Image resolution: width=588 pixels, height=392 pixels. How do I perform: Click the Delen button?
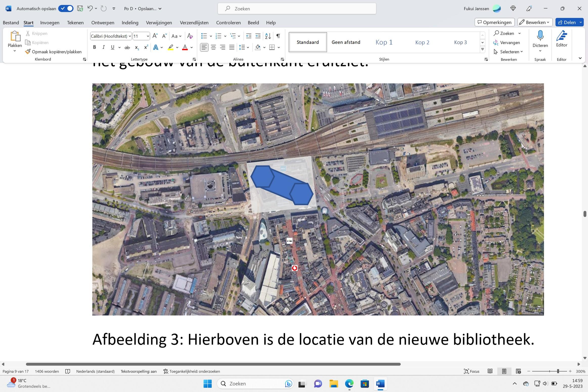[x=567, y=22]
